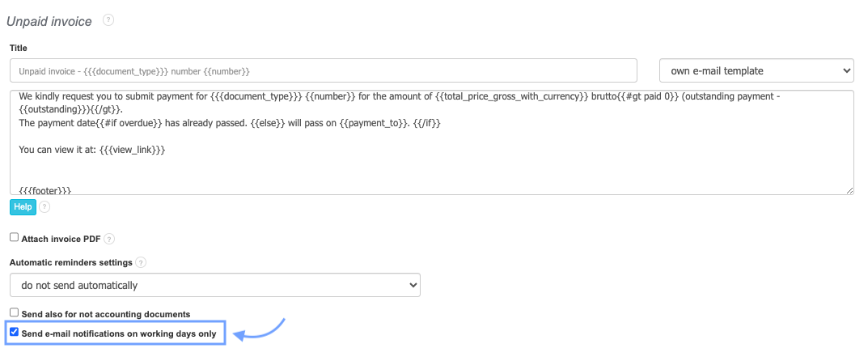
Task: Uncheck Send e-mail notifications on working days only
Action: pos(15,332)
